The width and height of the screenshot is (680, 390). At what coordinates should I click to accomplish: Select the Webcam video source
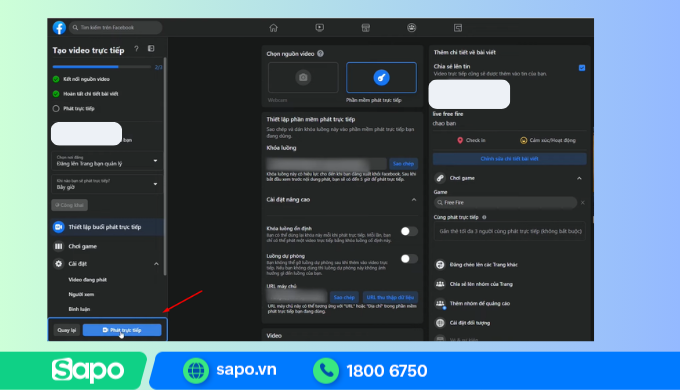(x=303, y=77)
